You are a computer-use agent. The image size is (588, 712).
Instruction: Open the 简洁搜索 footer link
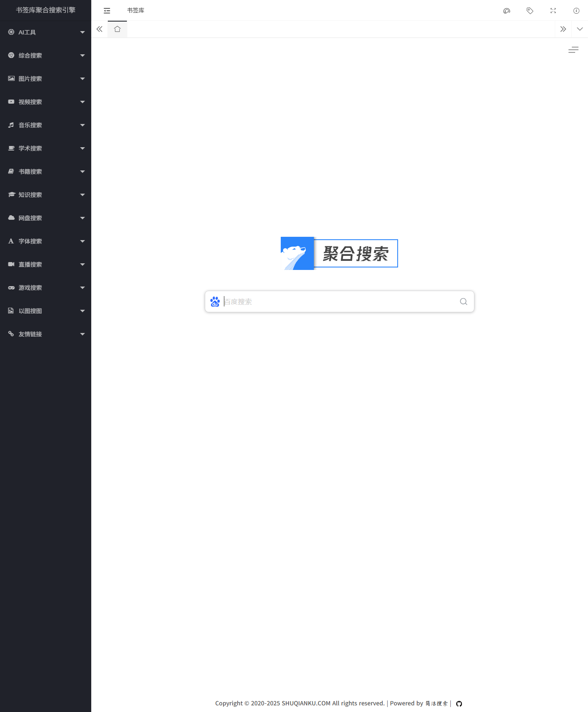click(437, 704)
